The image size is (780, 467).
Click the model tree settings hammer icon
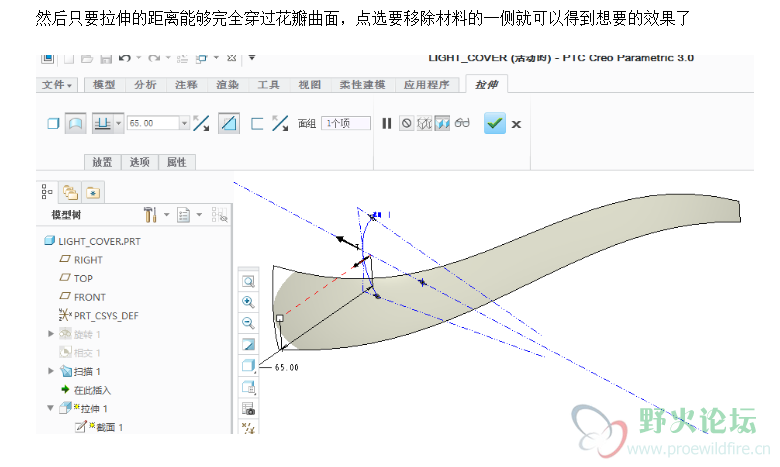(x=150, y=215)
